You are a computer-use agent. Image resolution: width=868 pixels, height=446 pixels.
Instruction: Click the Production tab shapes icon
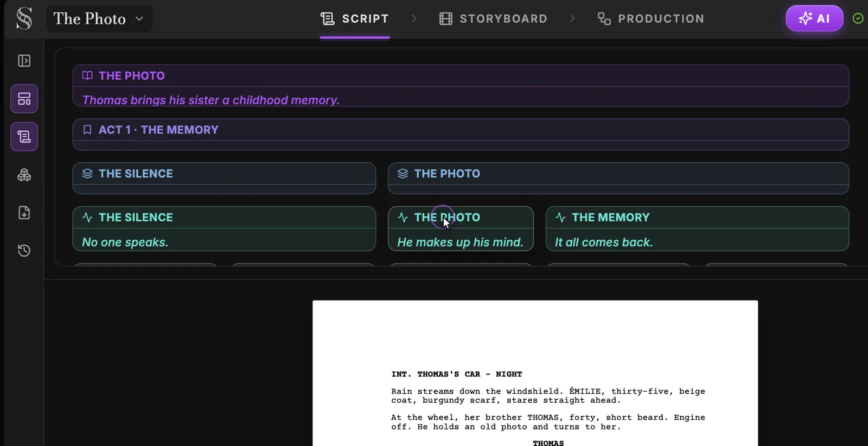604,19
